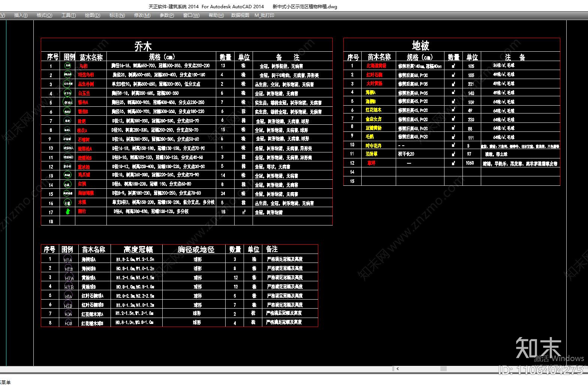Open the 插入(I) menu
Viewport: 588px width, 385px height.
click(21, 15)
